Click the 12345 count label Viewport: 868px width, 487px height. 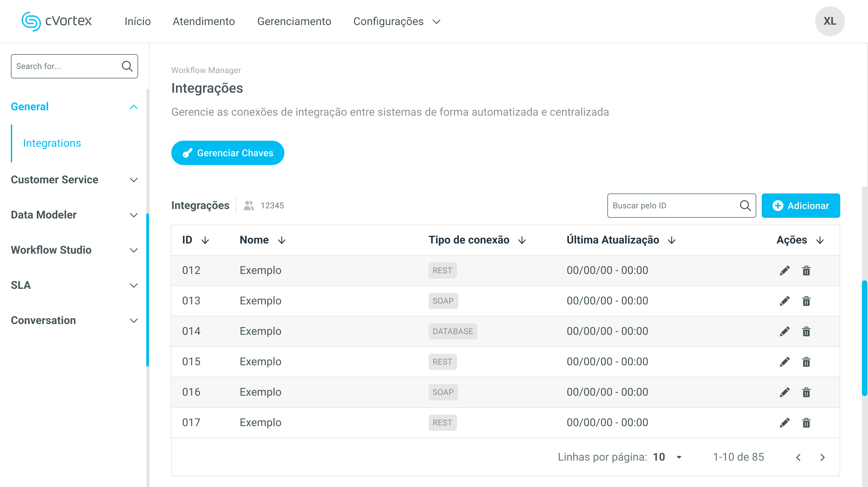pyautogui.click(x=272, y=206)
